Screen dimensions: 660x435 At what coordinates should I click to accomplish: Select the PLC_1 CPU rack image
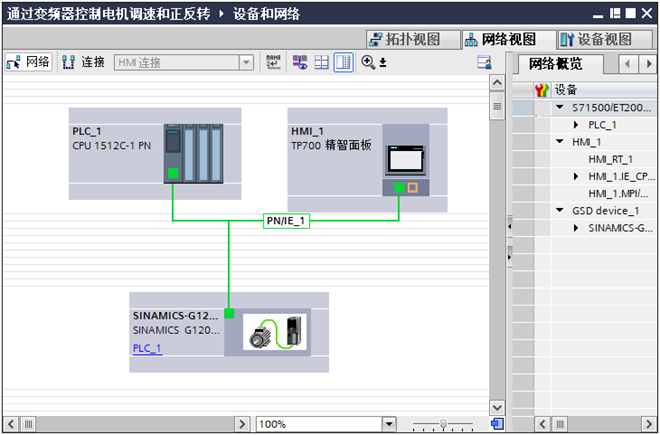(x=193, y=153)
